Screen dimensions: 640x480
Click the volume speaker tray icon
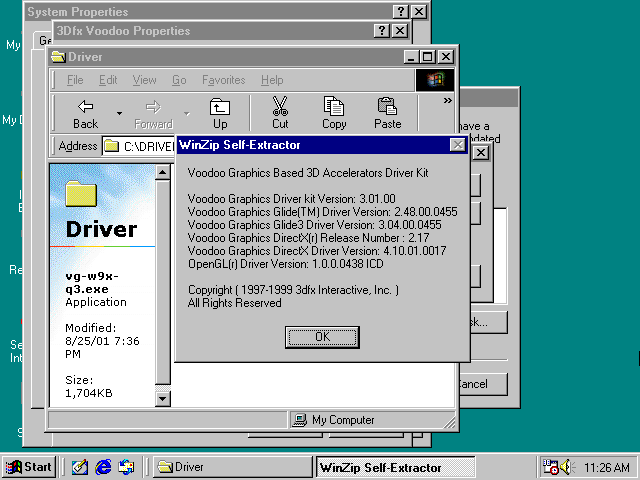point(567,467)
